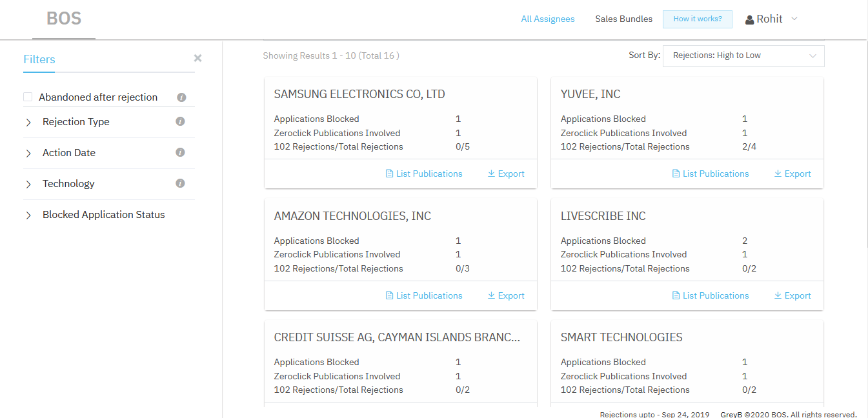Open the Sort By dropdown
Viewport: 868px width, 418px height.
(743, 55)
